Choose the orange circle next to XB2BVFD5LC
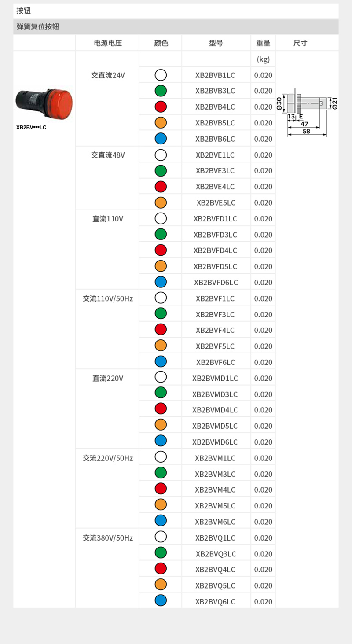 coord(161,266)
